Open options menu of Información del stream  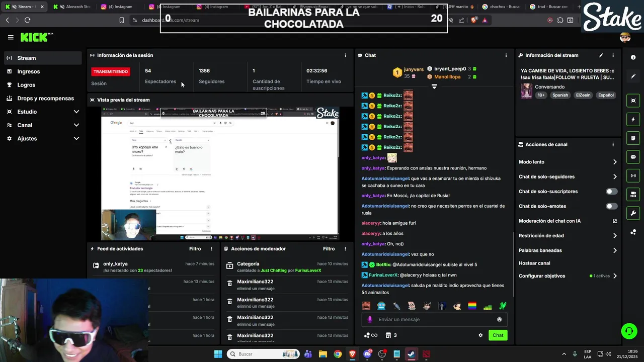[613, 55]
